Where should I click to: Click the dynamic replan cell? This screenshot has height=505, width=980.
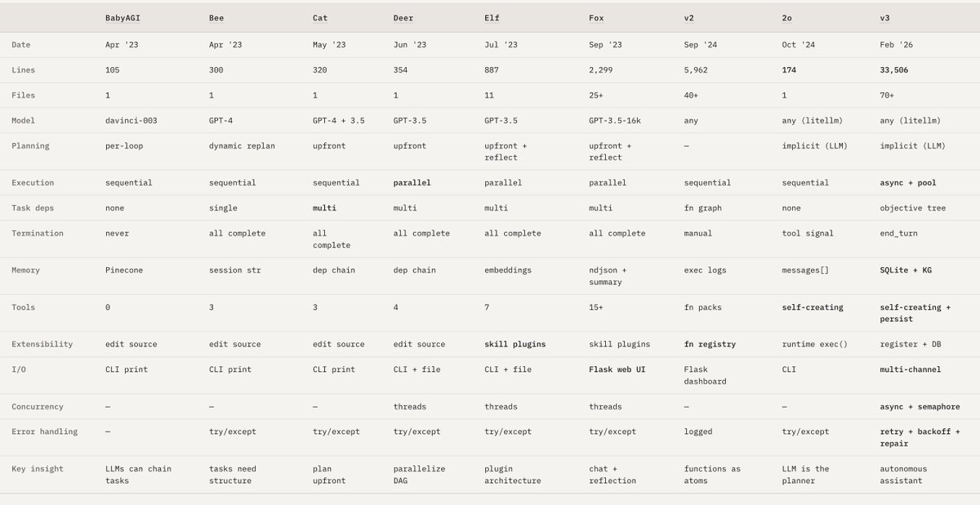pyautogui.click(x=243, y=145)
